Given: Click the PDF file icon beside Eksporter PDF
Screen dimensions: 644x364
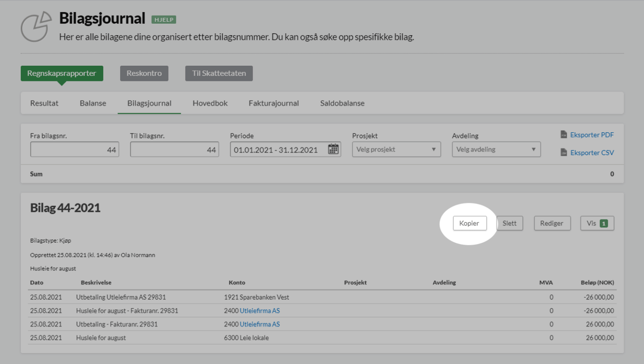Looking at the screenshot, I should tap(563, 135).
